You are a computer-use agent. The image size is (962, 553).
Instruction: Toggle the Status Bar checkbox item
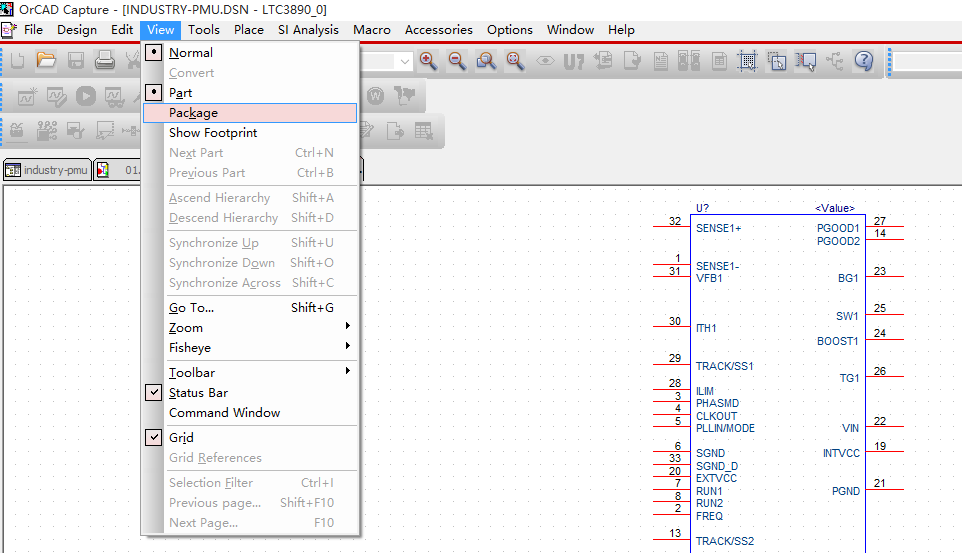pos(198,393)
